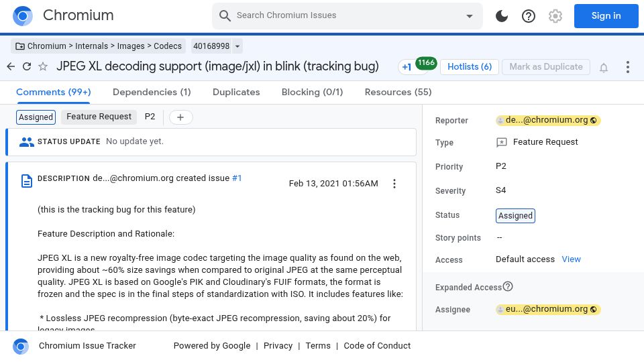This screenshot has width=644, height=362.
Task: Add a hotlist with plus button
Action: [x=180, y=117]
